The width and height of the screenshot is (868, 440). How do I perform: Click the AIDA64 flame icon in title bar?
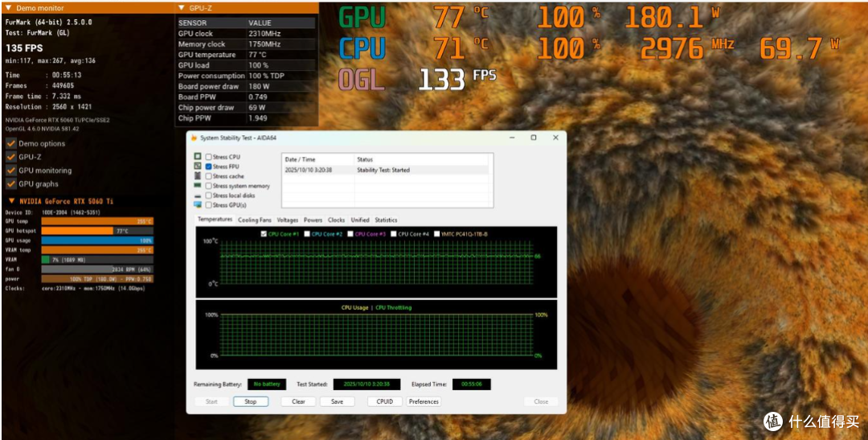194,138
